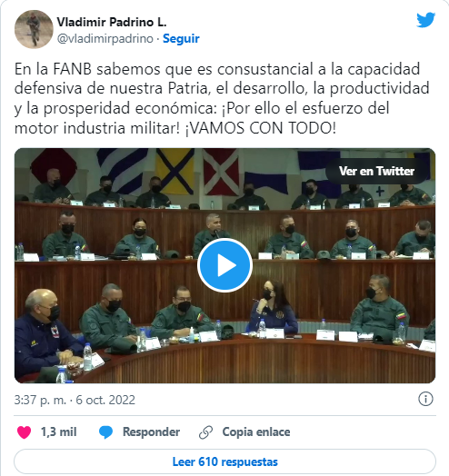Screen dimensions: 449x476
Task: Click Copia enlace text
Action: 256,432
